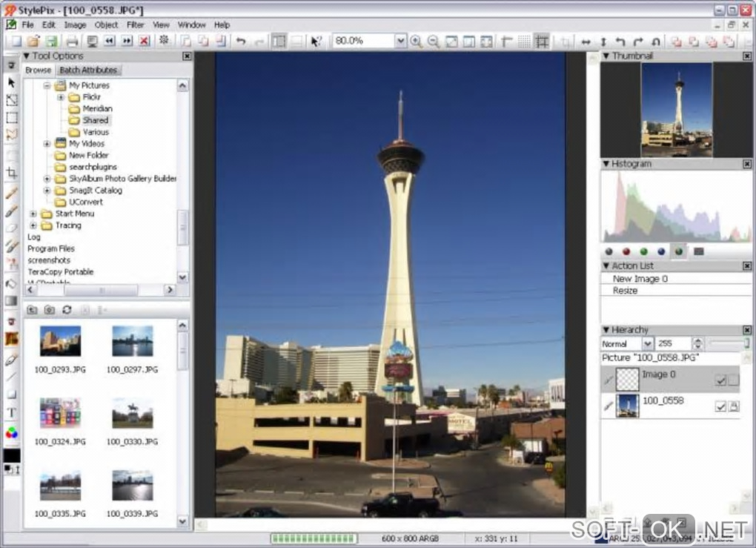Select Resize in the Action List

click(x=625, y=291)
